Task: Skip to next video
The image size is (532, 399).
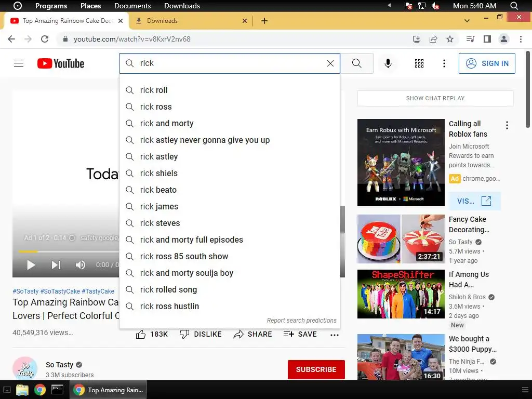Action: pyautogui.click(x=56, y=265)
